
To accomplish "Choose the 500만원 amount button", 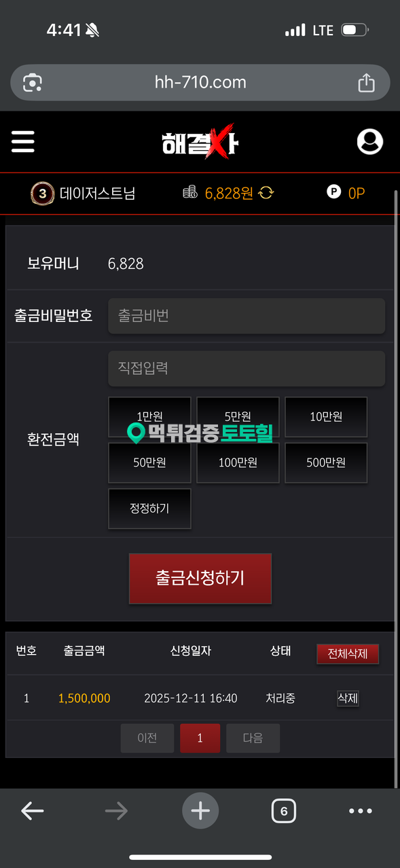I will coord(326,463).
